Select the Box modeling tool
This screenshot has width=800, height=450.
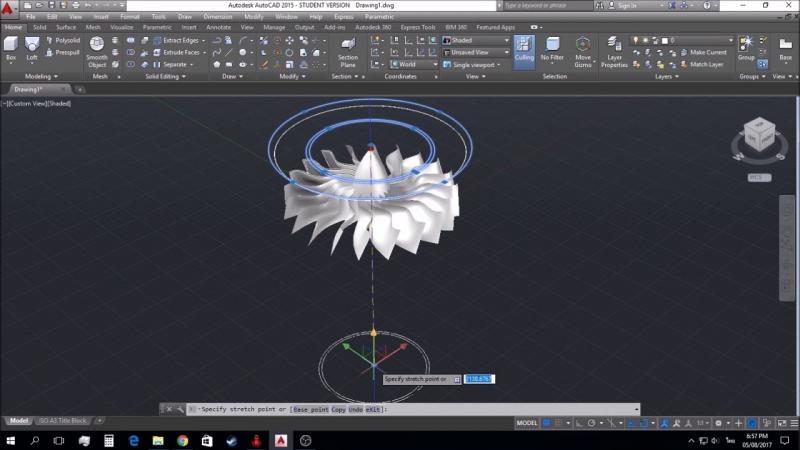pyautogui.click(x=11, y=46)
